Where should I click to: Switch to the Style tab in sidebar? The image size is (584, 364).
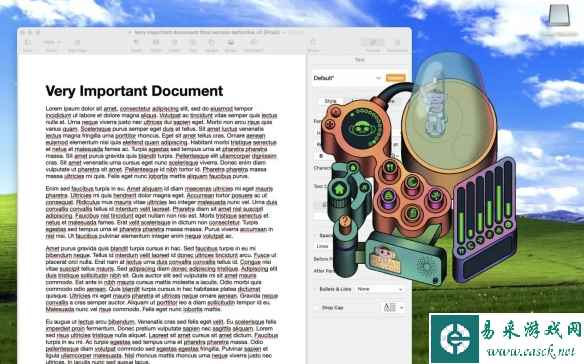point(330,101)
